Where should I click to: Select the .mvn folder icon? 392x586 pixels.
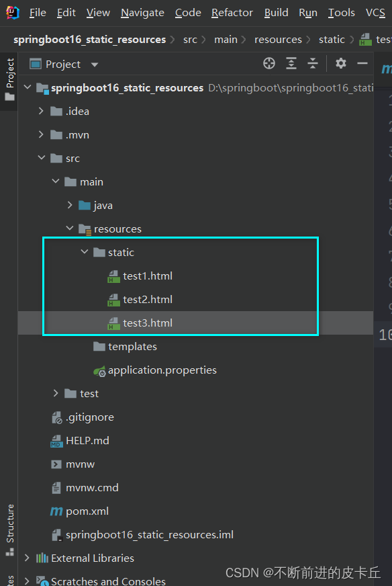(56, 135)
